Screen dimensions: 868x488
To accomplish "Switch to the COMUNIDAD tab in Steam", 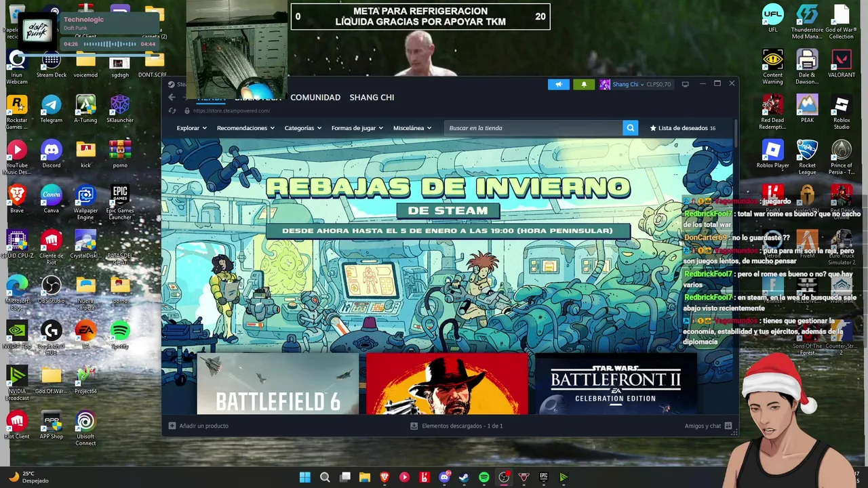I will 315,98.
